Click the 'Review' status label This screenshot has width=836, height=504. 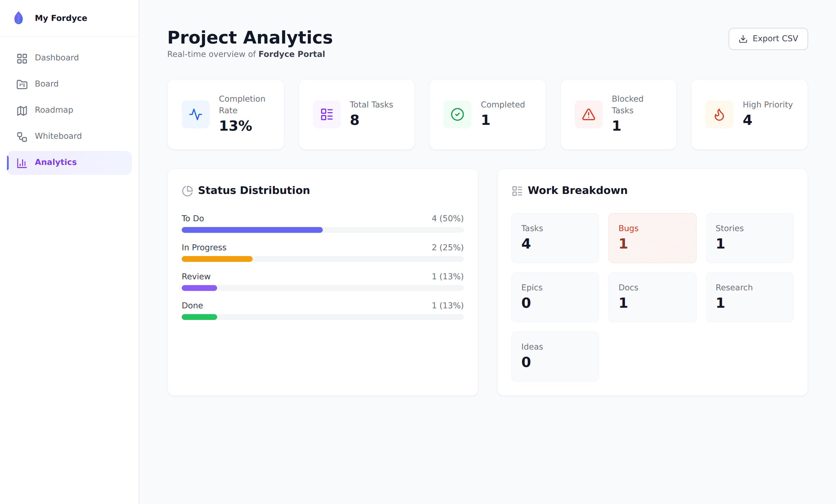coord(196,276)
